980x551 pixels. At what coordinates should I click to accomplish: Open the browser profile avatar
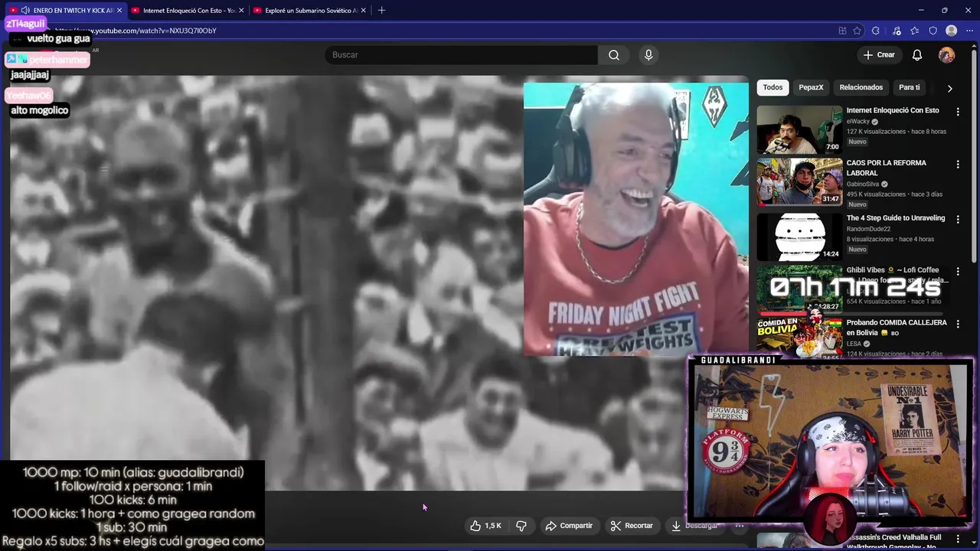(952, 31)
